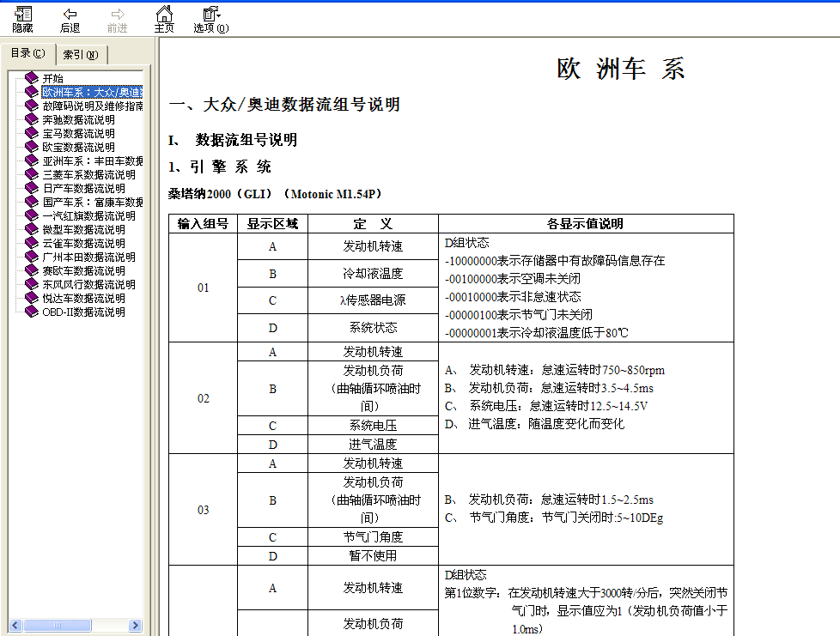Switch to the 目录 (Contents) tab
The width and height of the screenshot is (840, 636).
tap(27, 53)
